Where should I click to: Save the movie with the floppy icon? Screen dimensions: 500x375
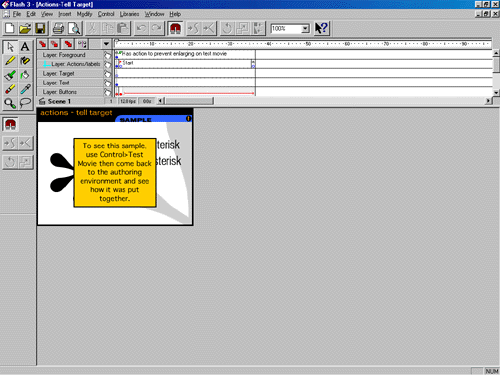pyautogui.click(x=40, y=28)
